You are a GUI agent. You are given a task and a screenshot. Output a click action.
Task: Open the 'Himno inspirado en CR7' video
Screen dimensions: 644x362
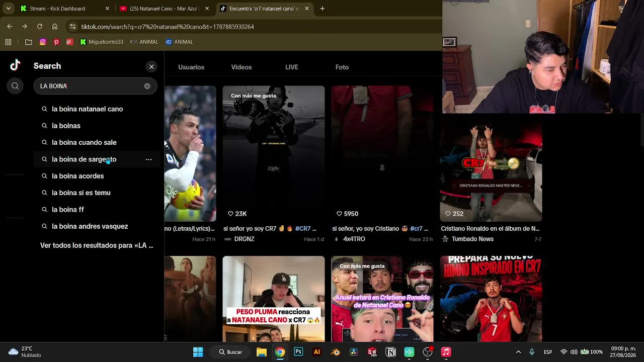pos(491,299)
